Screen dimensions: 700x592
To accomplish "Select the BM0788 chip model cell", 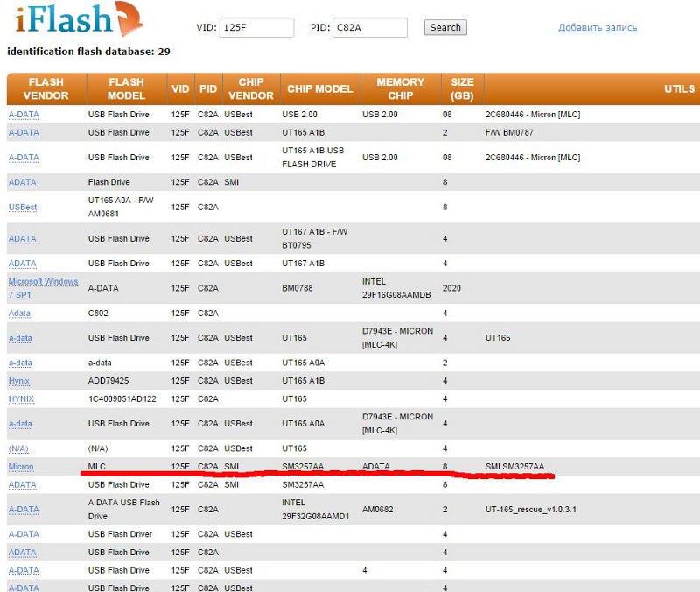I will pyautogui.click(x=297, y=288).
